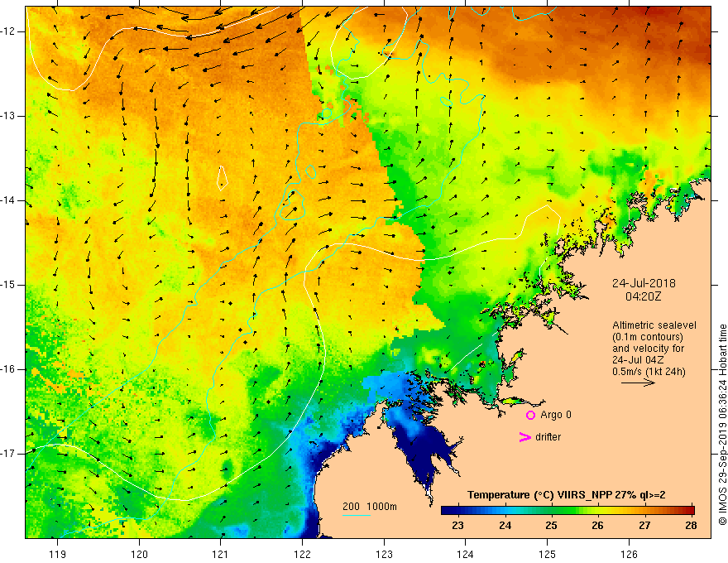Click the magenta drifter arrow legend icon
Screen dimensions: 728x563
coord(524,437)
